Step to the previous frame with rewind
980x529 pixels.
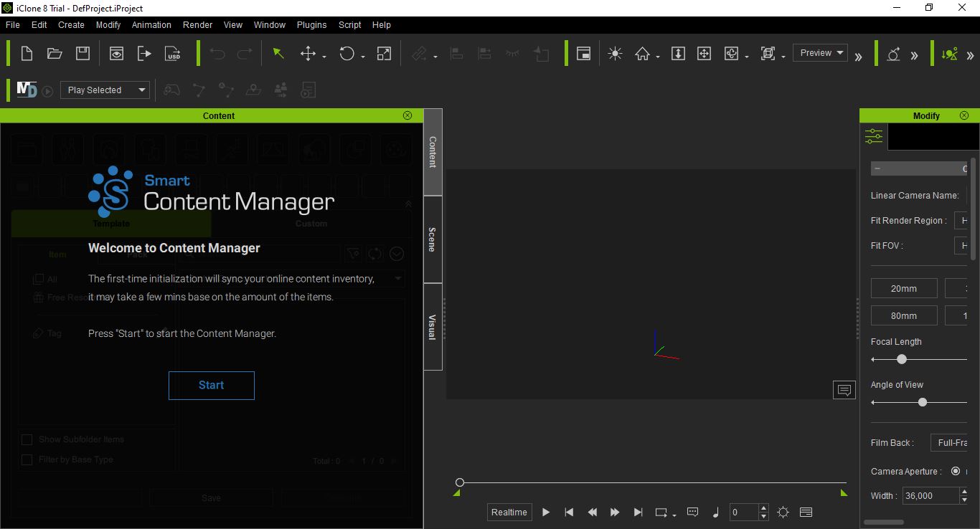[592, 512]
